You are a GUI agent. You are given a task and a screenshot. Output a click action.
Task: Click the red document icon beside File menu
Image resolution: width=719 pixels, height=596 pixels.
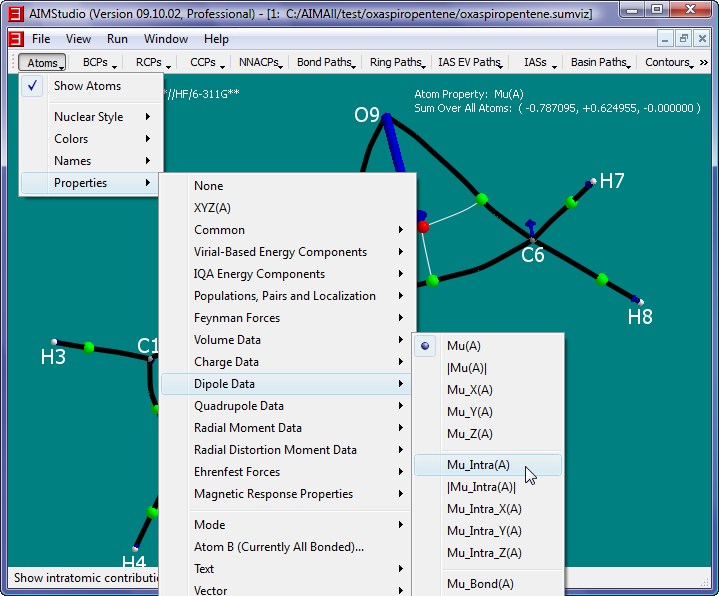[15, 39]
